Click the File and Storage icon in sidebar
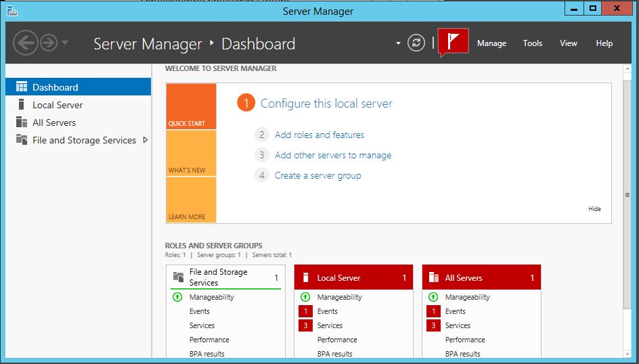 (x=22, y=139)
